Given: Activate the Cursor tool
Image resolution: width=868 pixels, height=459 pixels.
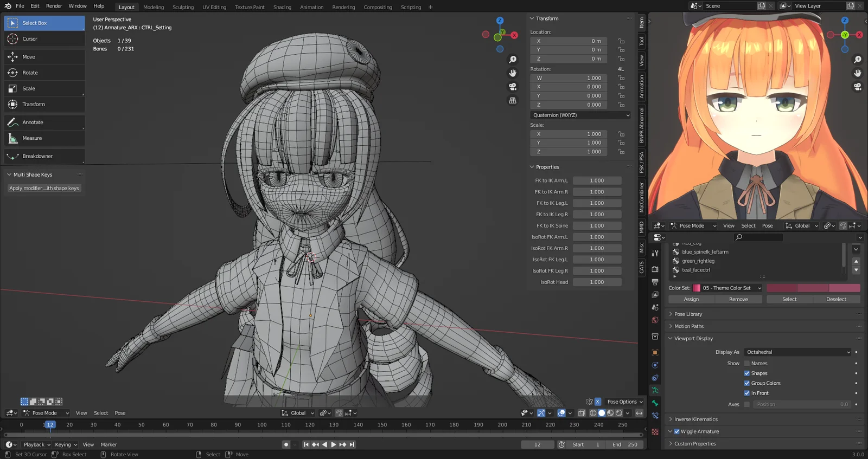Looking at the screenshot, I should pyautogui.click(x=44, y=39).
